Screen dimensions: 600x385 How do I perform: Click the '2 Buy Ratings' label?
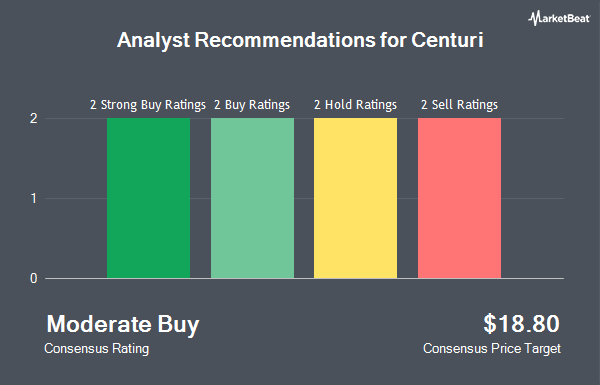coord(252,105)
